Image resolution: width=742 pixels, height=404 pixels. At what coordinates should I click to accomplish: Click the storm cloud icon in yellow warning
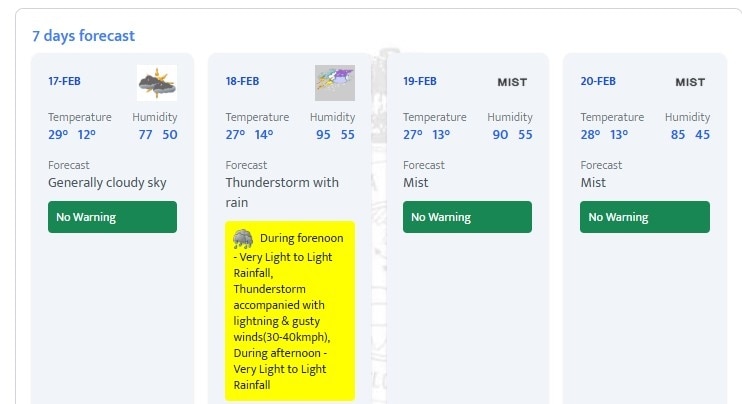243,239
